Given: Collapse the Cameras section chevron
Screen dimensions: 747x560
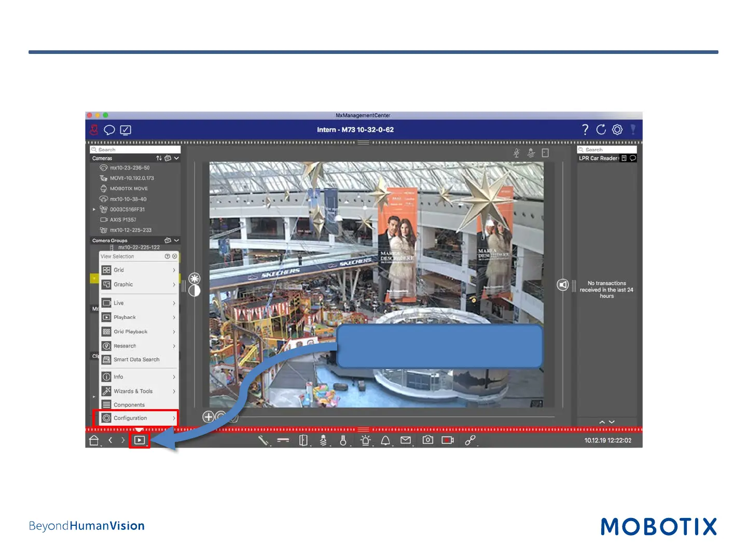Looking at the screenshot, I should (177, 158).
